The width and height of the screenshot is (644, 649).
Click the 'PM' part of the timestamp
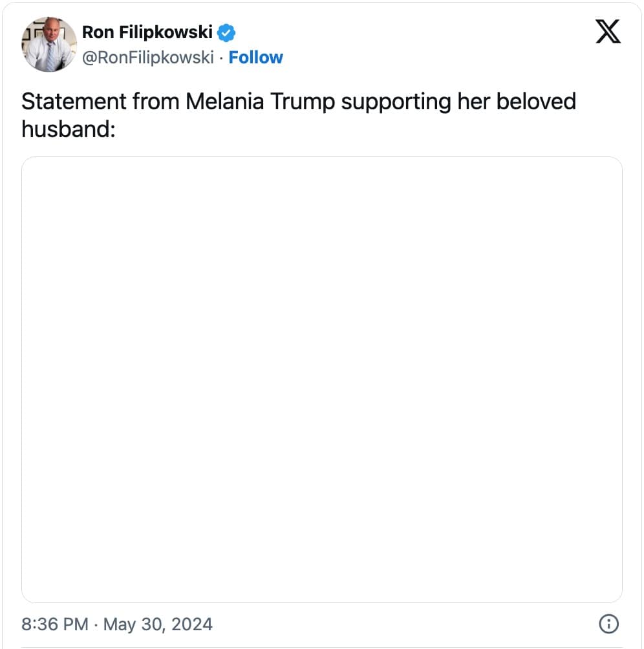tap(76, 624)
